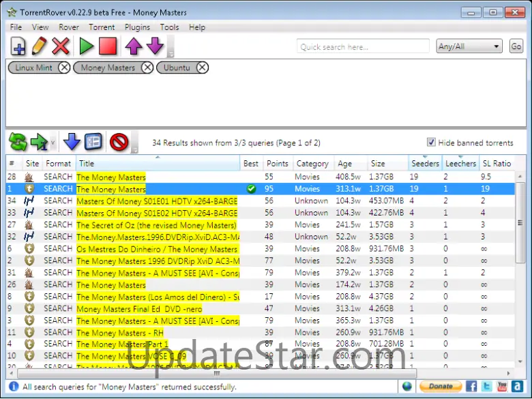Open the File menu
The width and height of the screenshot is (532, 399).
pos(16,27)
